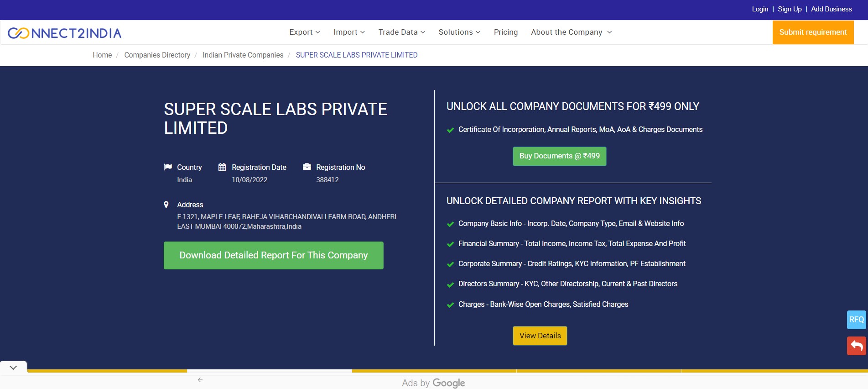Viewport: 868px width, 389px height.
Task: Click the address text E-1321, MAPLE LEAF
Action: 287,221
